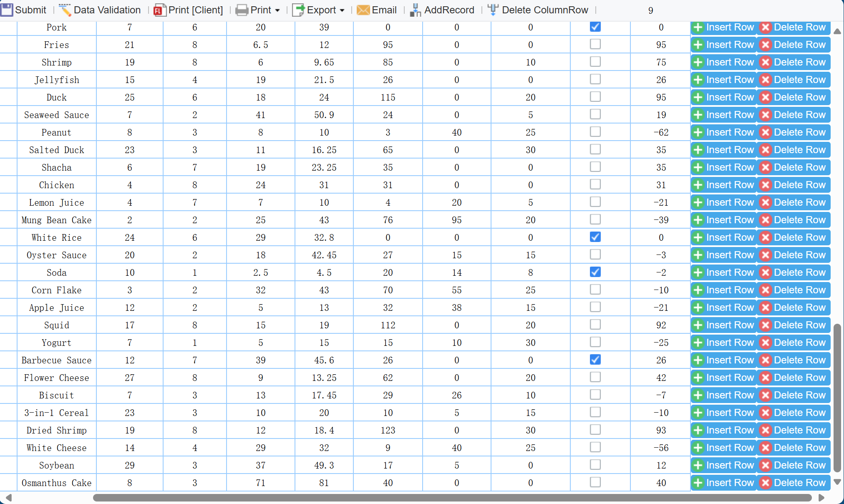Image resolution: width=844 pixels, height=504 pixels.
Task: Click the red X in Duck row
Action: (x=765, y=97)
